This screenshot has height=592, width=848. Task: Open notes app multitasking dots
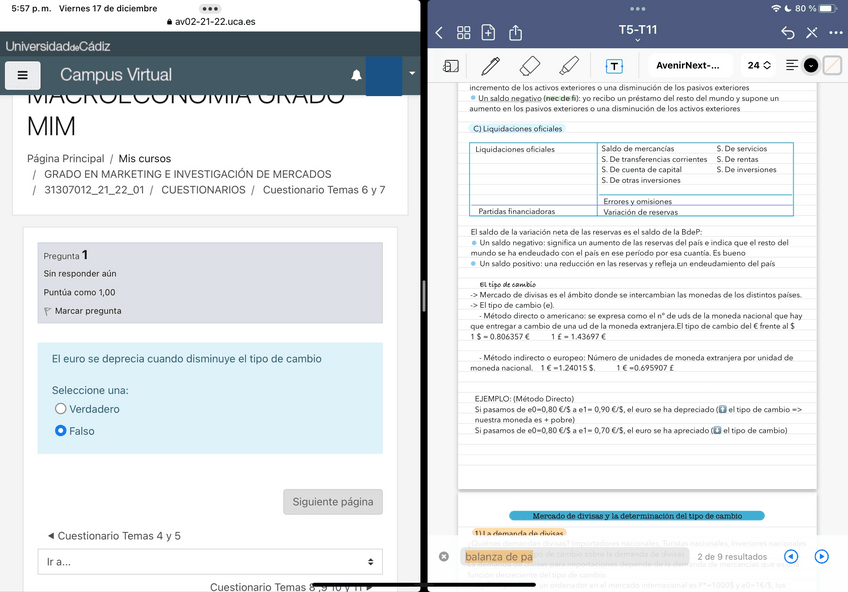638,9
